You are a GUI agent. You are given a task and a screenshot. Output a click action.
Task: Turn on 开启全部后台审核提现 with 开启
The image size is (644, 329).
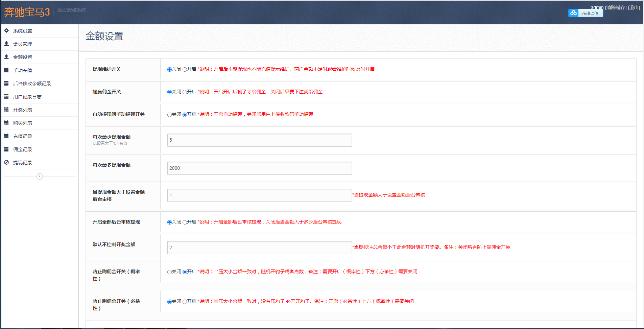pos(185,222)
